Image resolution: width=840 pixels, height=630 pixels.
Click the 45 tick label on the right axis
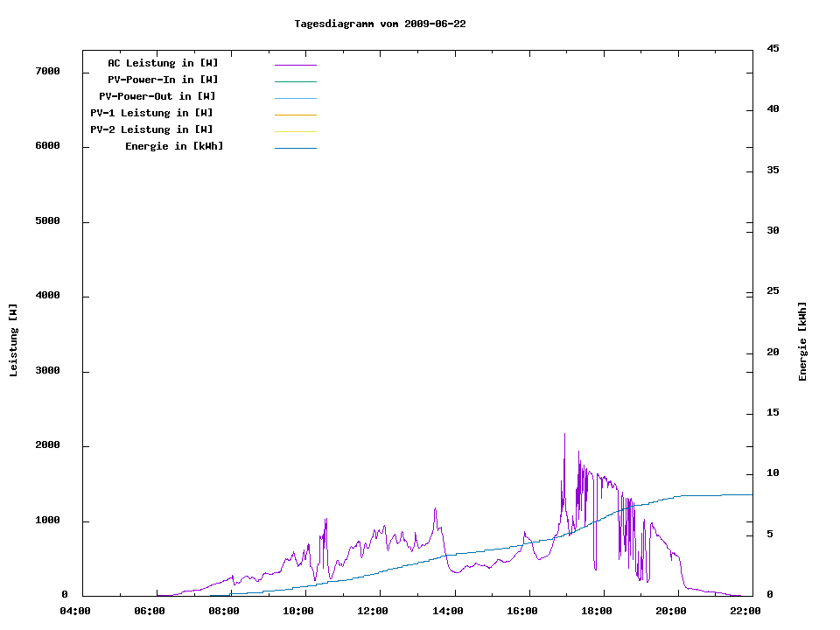773,48
